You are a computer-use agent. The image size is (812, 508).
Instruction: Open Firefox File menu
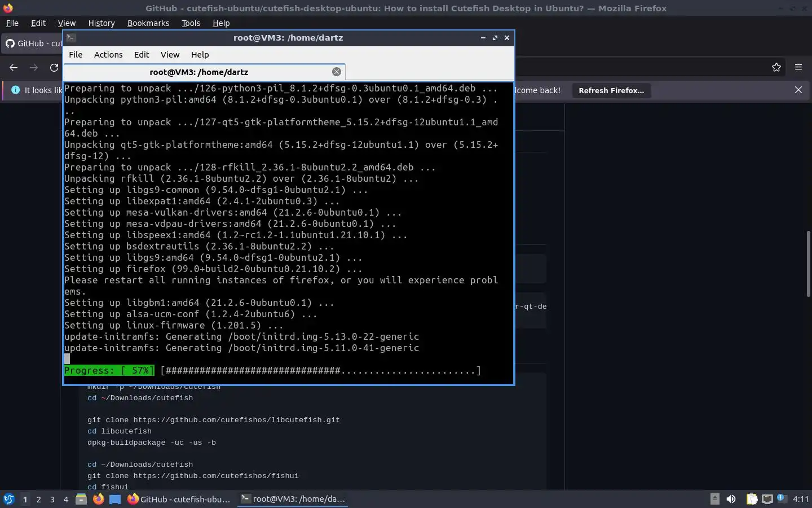[x=12, y=23]
